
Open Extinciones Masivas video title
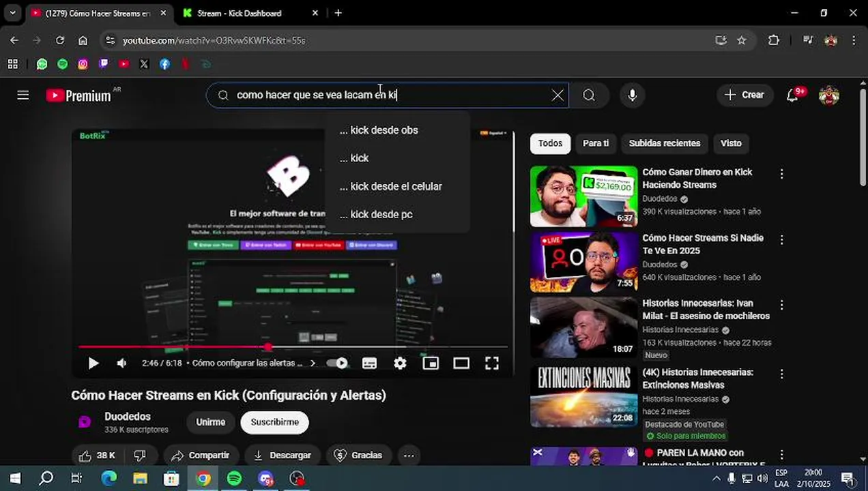click(697, 378)
